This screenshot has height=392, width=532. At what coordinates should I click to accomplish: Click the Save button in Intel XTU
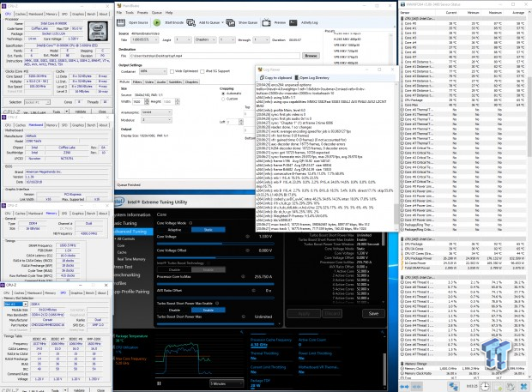[x=373, y=313]
